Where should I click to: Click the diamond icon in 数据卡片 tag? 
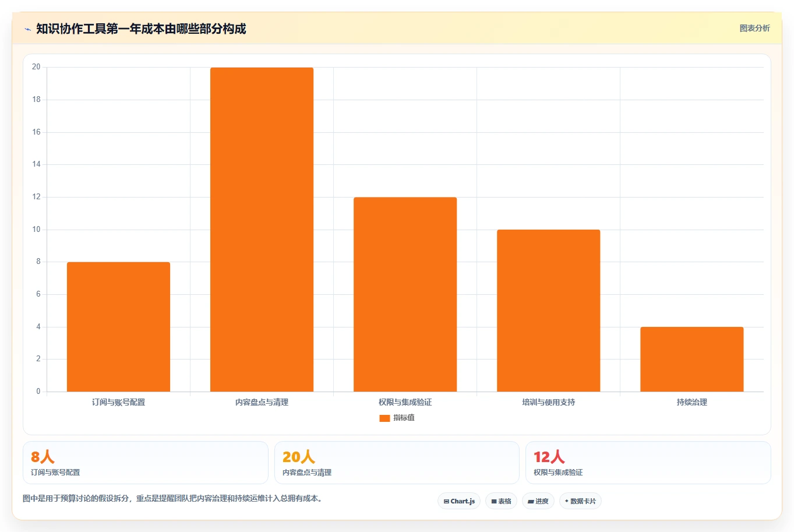(567, 501)
